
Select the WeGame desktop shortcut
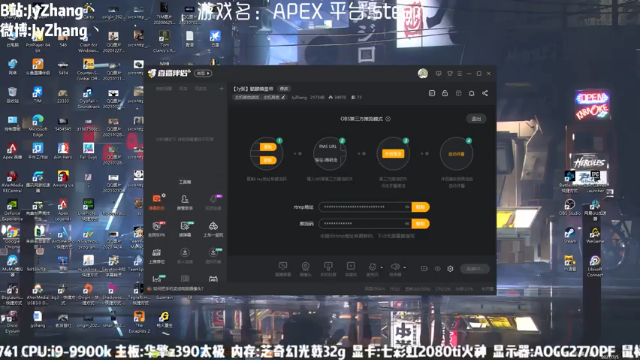[595, 235]
